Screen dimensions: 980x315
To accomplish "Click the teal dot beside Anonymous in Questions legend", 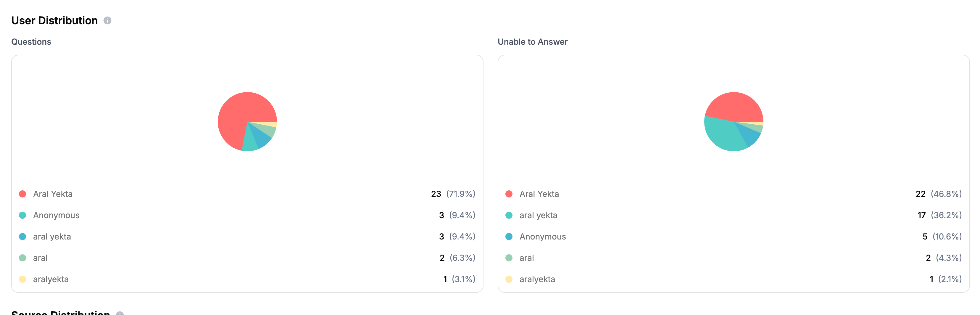I will [23, 215].
